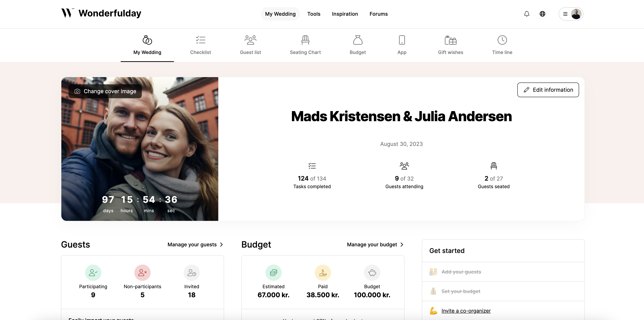Screen dimensions: 644x320
Task: Open the Forums top menu
Action: coord(378,14)
